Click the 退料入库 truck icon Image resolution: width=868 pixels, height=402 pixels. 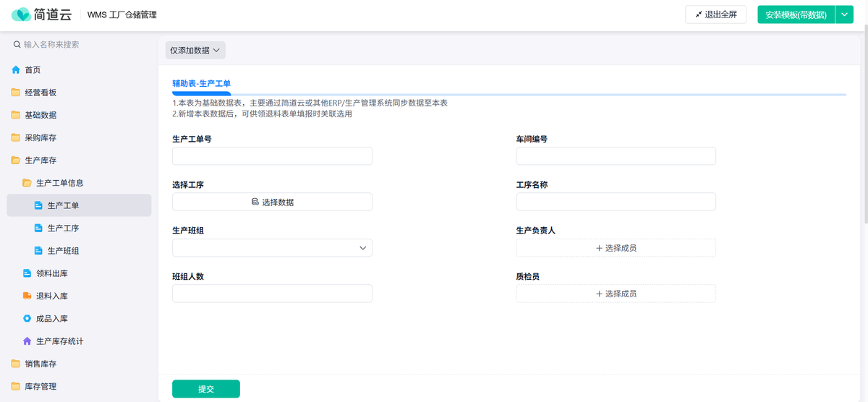pyautogui.click(x=27, y=296)
